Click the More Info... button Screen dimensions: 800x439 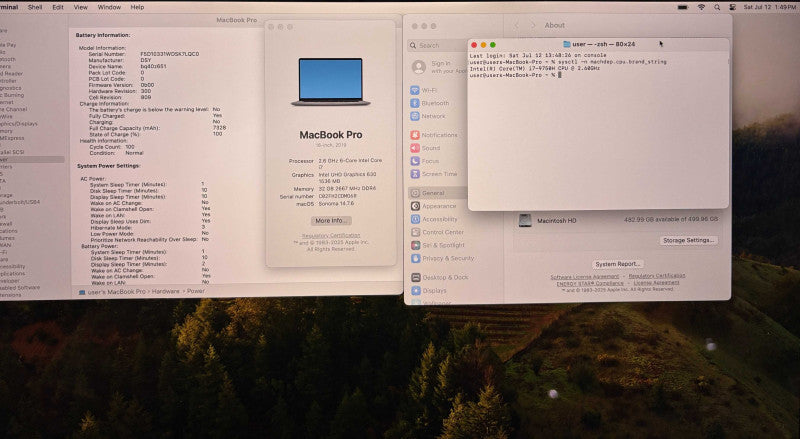331,221
